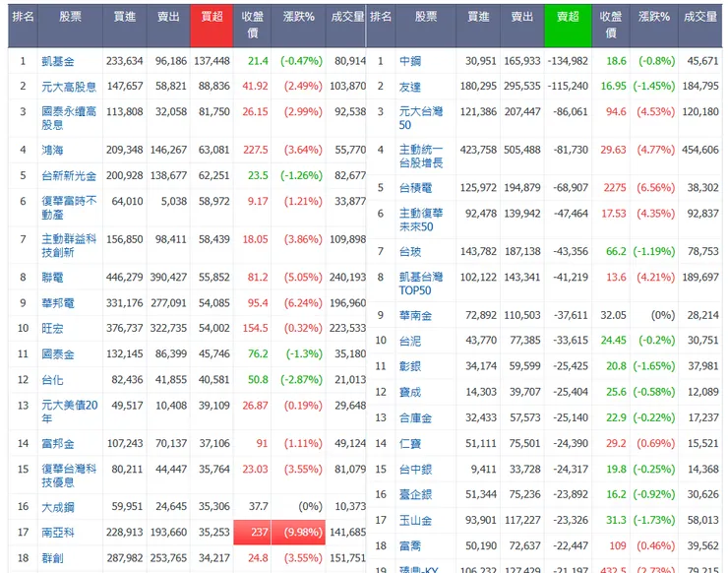Open the 寶成 stock link

point(410,392)
